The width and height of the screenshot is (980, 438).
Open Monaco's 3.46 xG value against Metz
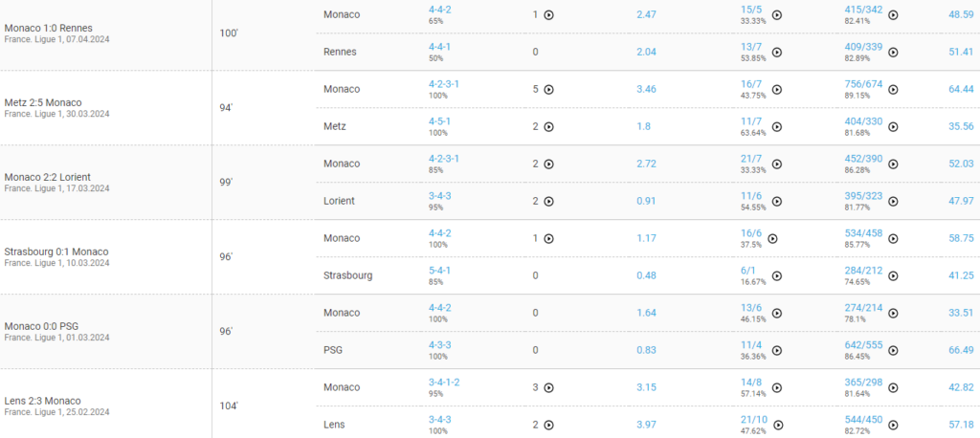pyautogui.click(x=646, y=89)
